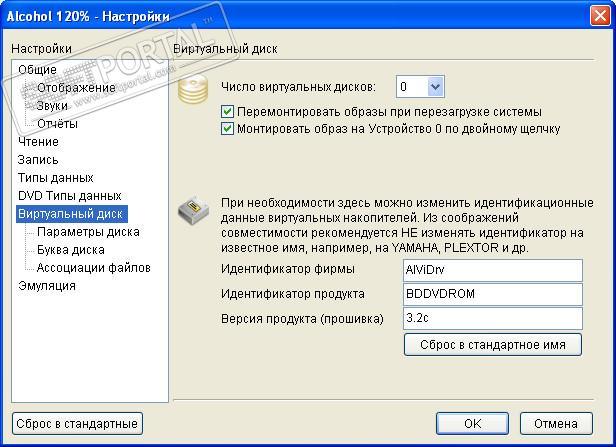Click the Идентификатор фирмы label
The image size is (616, 447).
[x=288, y=269]
